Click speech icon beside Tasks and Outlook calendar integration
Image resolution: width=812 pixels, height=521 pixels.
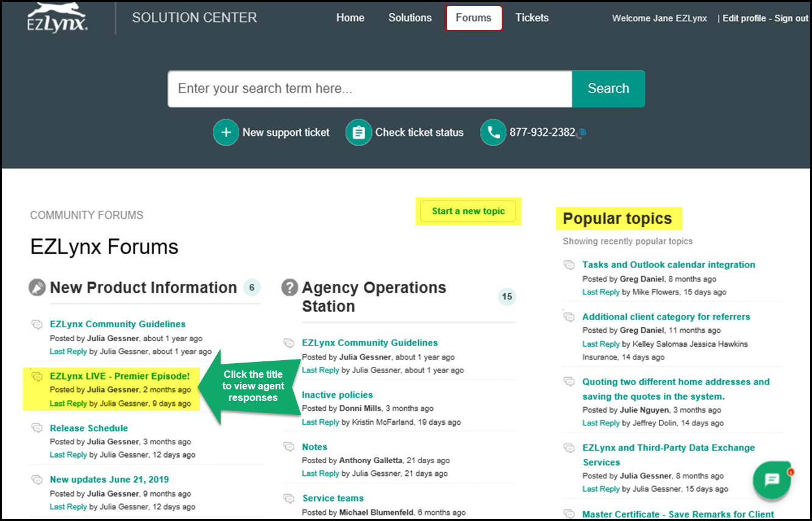pos(569,265)
